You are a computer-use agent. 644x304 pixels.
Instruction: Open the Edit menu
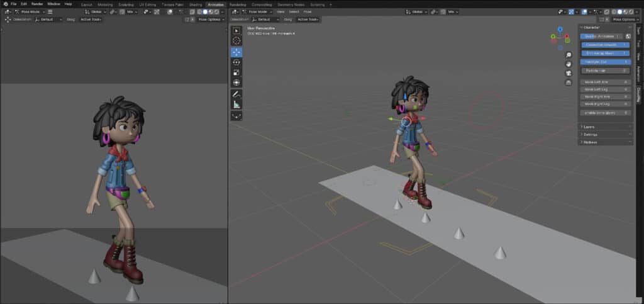tap(24, 4)
